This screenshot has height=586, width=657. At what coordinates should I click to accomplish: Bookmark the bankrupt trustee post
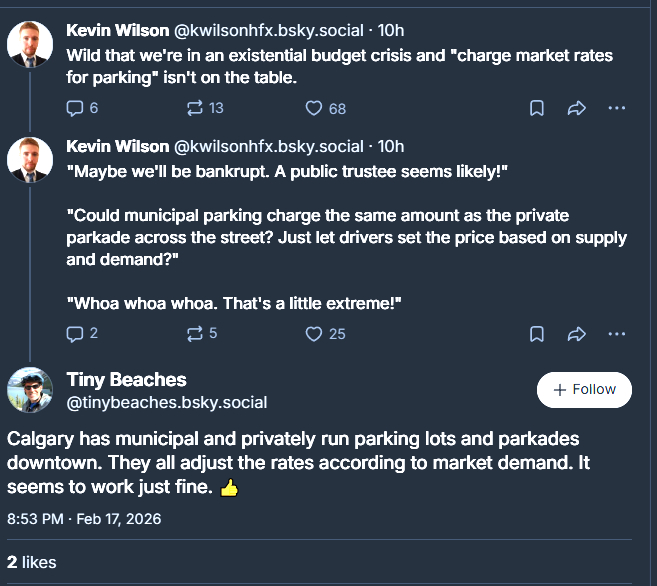click(x=537, y=333)
